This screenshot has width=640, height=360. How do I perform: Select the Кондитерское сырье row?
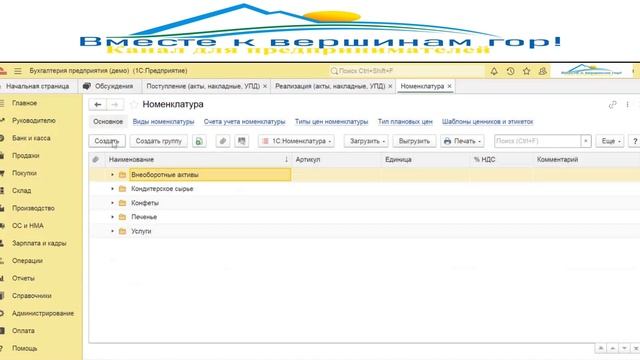(364, 189)
